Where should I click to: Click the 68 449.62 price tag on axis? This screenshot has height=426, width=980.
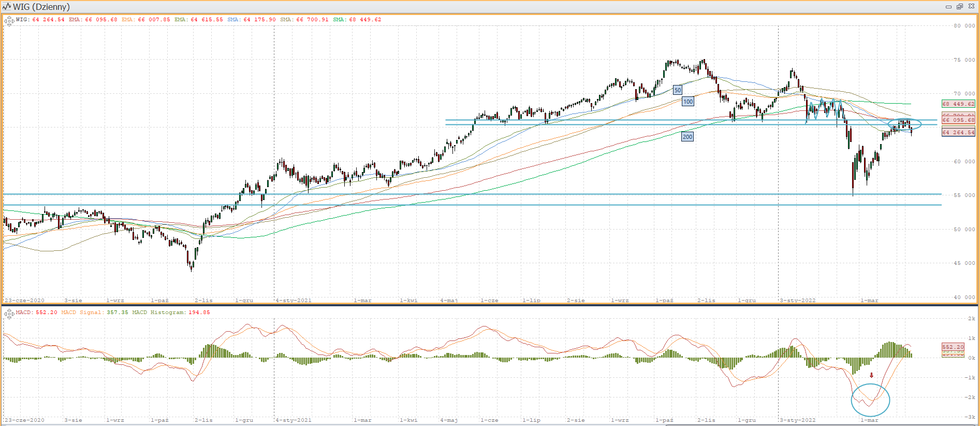tap(958, 104)
